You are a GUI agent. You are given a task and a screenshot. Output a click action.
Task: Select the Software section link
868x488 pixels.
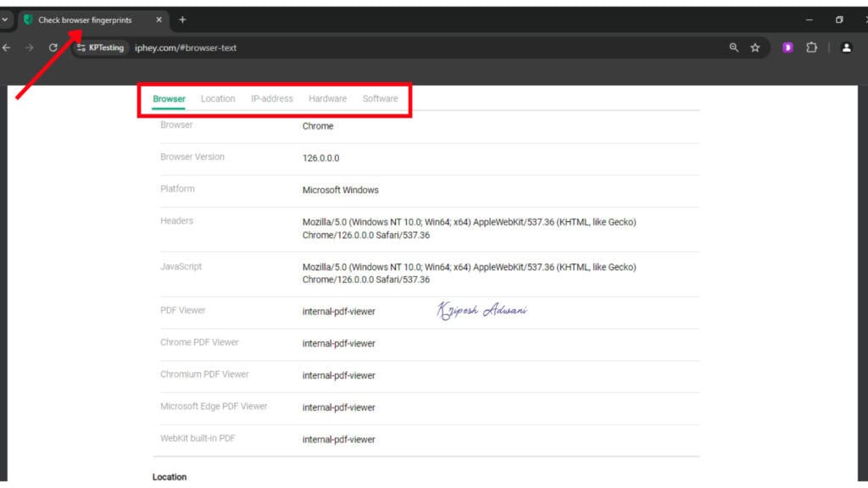380,98
